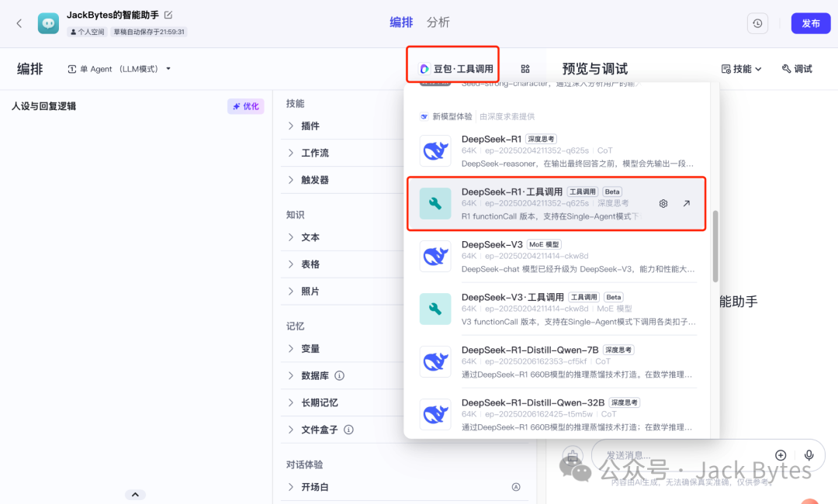
Task: Click the info icon next to 文件盒子
Action: pos(348,430)
